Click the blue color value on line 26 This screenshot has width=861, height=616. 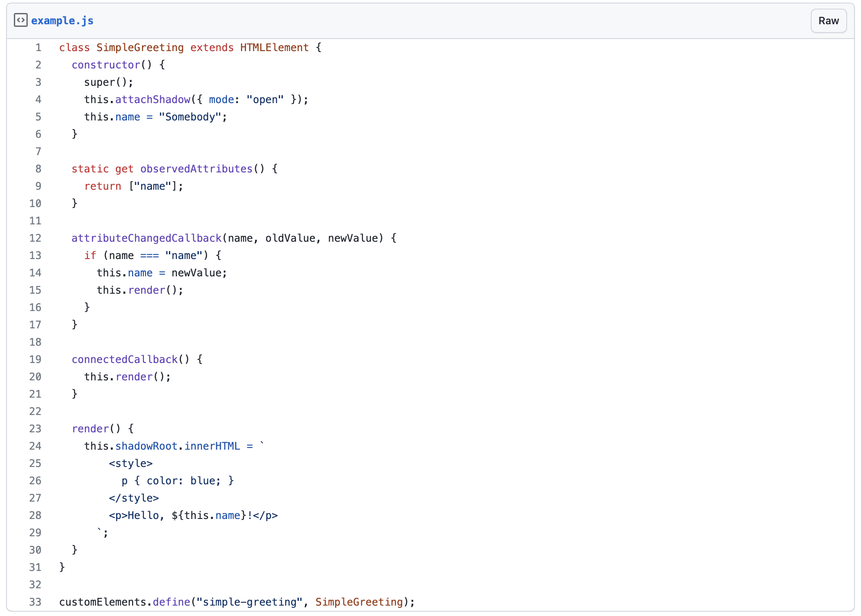point(204,480)
